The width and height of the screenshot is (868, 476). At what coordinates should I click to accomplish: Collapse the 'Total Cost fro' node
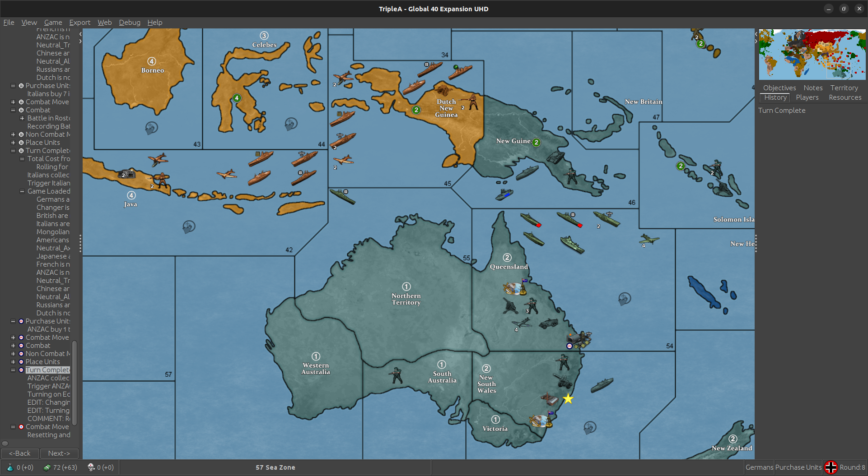pos(22,159)
